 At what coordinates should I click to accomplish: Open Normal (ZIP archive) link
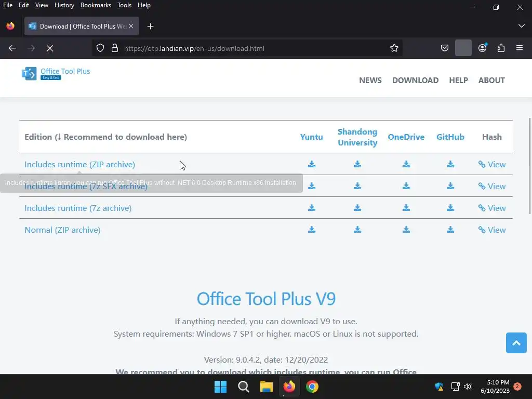(62, 230)
